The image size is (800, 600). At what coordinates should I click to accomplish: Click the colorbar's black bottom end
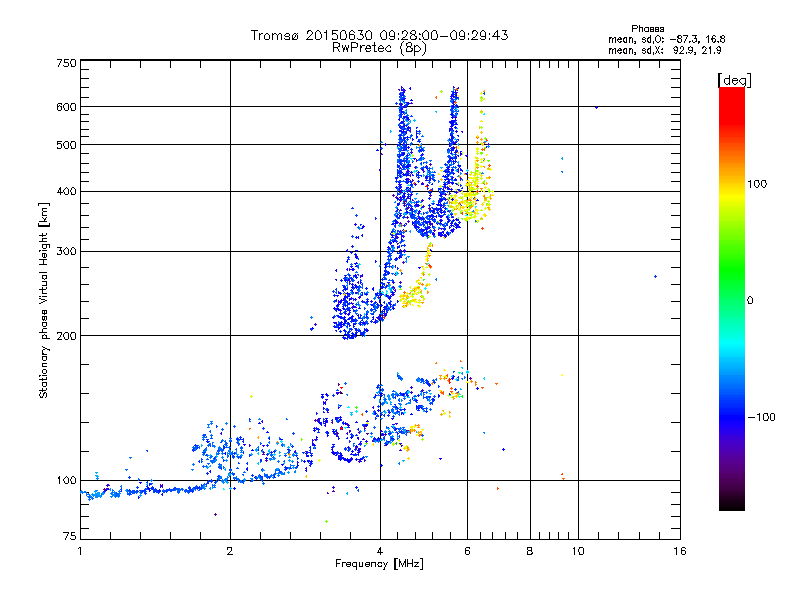point(732,503)
